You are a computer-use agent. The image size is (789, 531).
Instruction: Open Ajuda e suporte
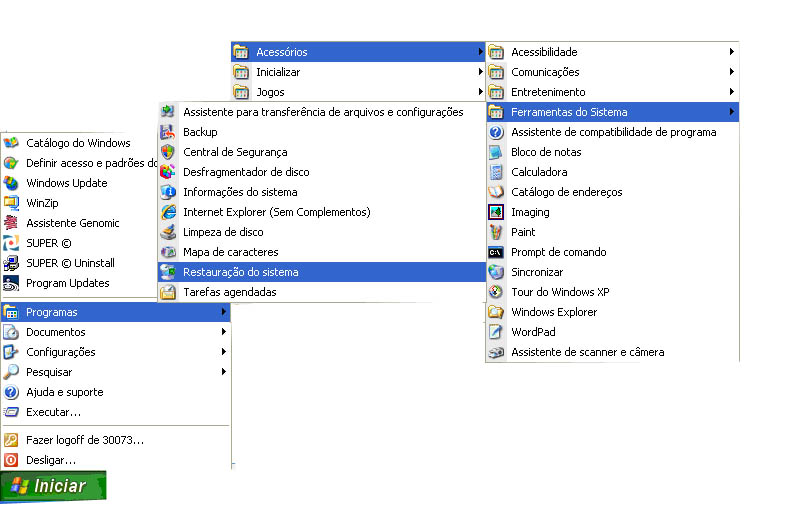pos(116,392)
